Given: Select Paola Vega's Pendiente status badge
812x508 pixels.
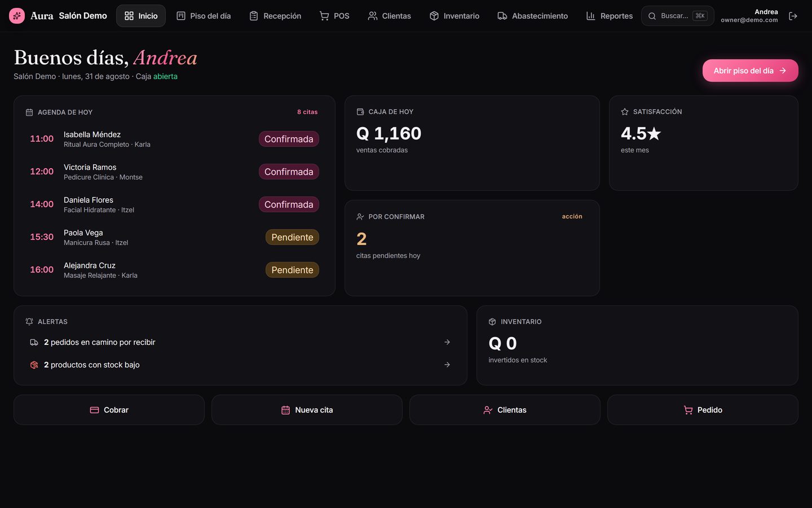Looking at the screenshot, I should 292,237.
